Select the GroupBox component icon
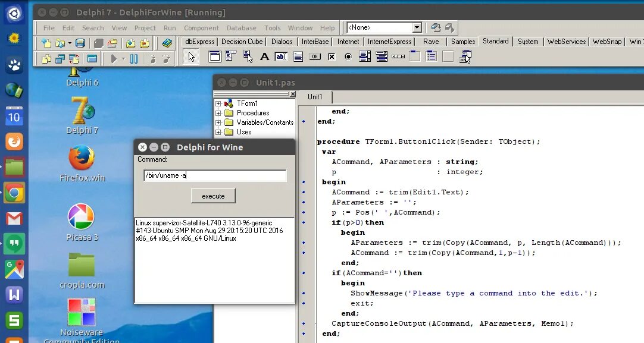The image size is (644, 343). pos(415,56)
